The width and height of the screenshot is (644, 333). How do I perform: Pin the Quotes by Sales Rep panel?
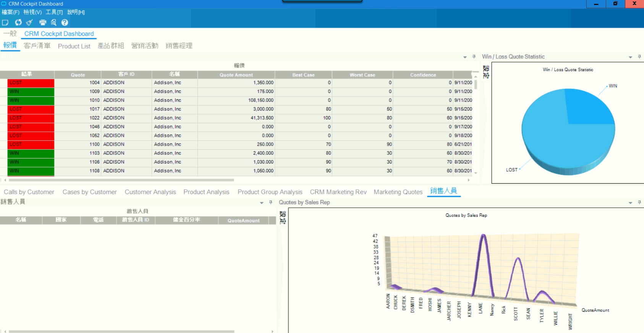pos(639,202)
